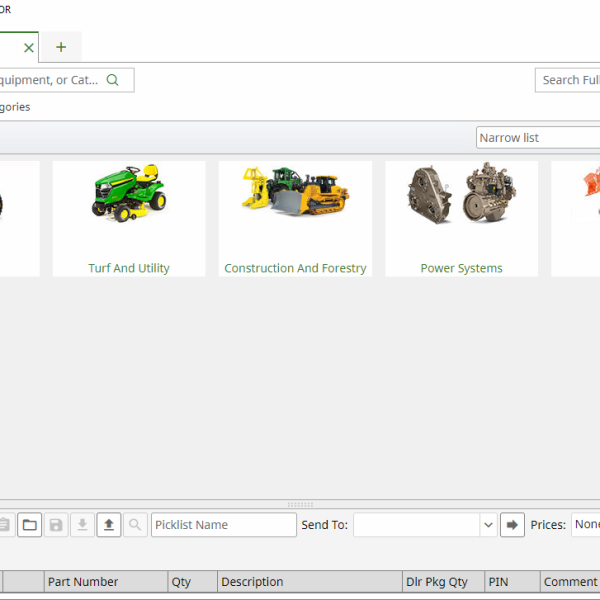Image resolution: width=600 pixels, height=600 pixels.
Task: Click the picklist search magnifier icon
Action: coord(135,525)
